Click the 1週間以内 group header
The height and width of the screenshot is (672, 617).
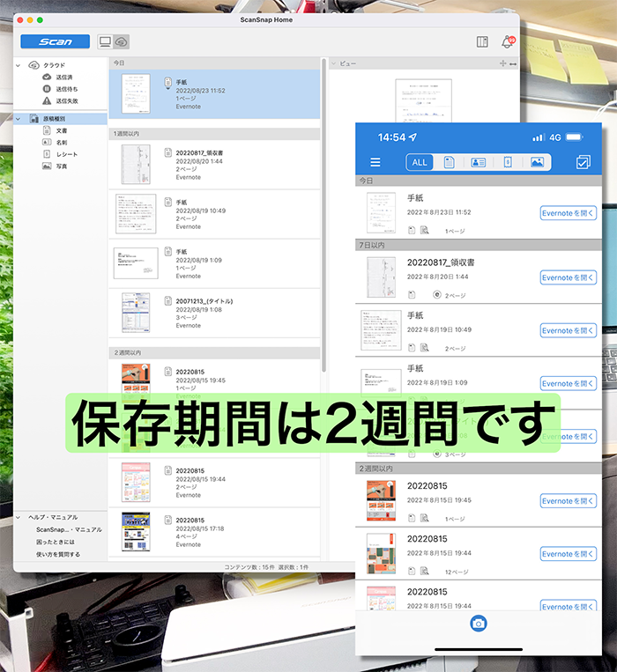coord(214,134)
